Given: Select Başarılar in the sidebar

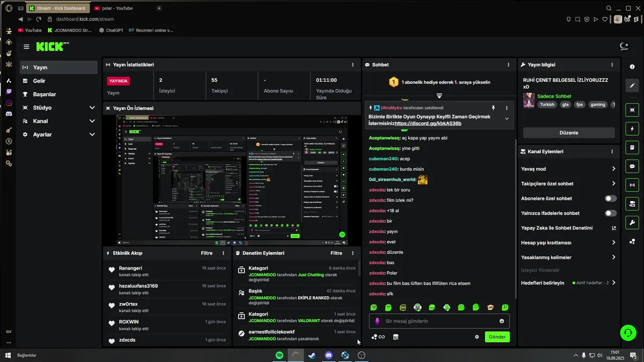Looking at the screenshot, I should 59,95.
